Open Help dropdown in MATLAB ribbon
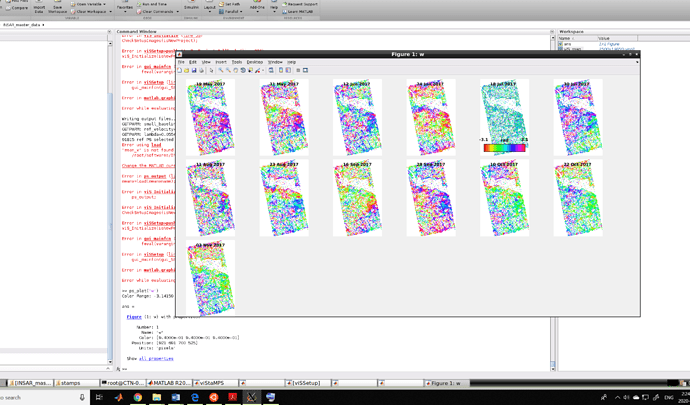This screenshot has width=690, height=405. (274, 8)
